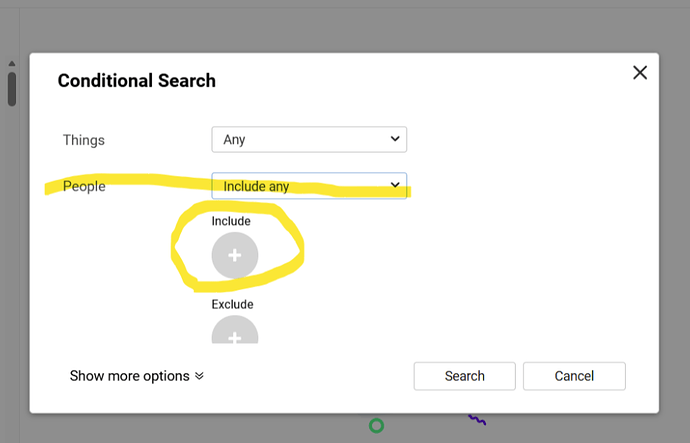The height and width of the screenshot is (443, 690).
Task: Click the Conditional Search title
Action: (137, 81)
